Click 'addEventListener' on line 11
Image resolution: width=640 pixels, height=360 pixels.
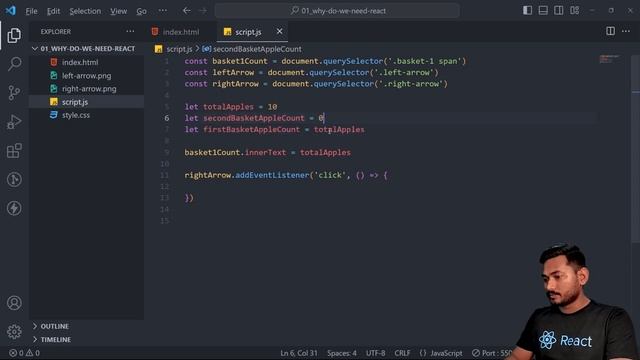pyautogui.click(x=272, y=176)
